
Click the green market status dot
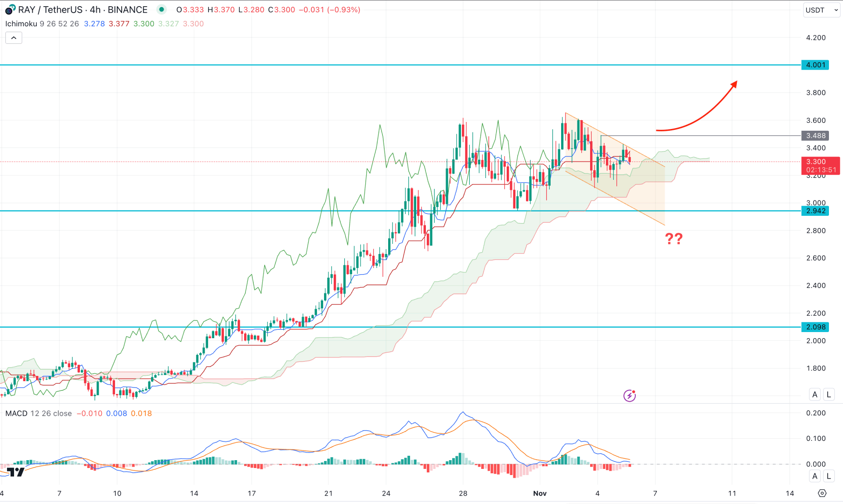(162, 9)
